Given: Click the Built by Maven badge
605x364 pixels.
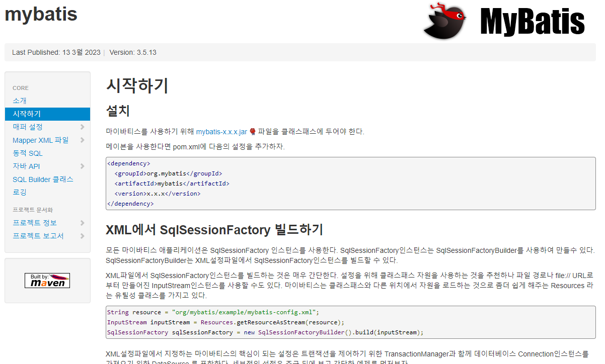Looking at the screenshot, I should click(47, 280).
